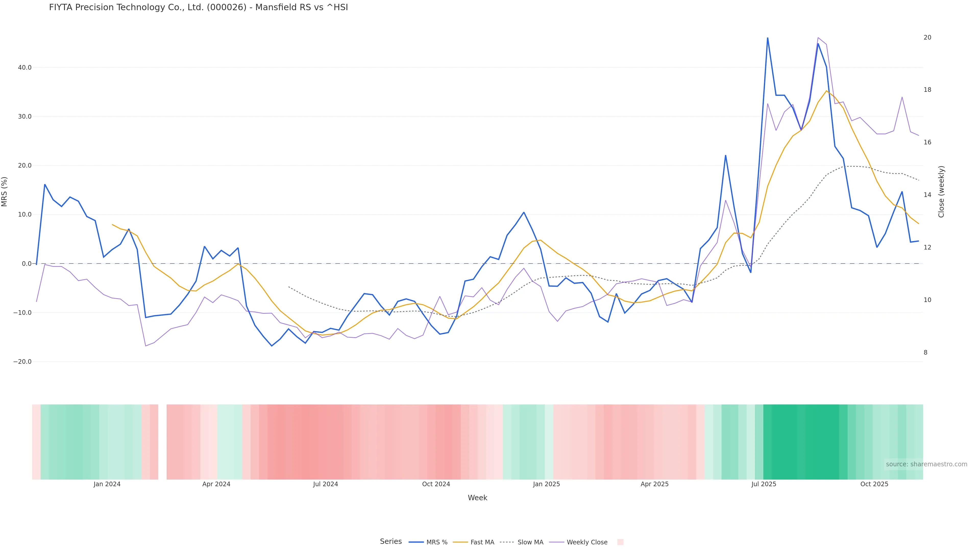Click the white gap in the heatmap strip

point(163,442)
